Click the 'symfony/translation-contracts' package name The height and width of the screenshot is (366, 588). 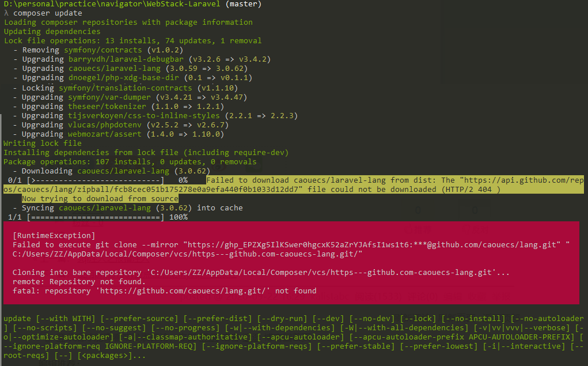pos(125,88)
